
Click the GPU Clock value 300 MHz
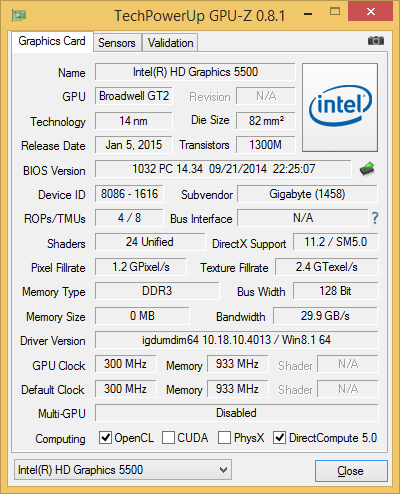point(125,364)
